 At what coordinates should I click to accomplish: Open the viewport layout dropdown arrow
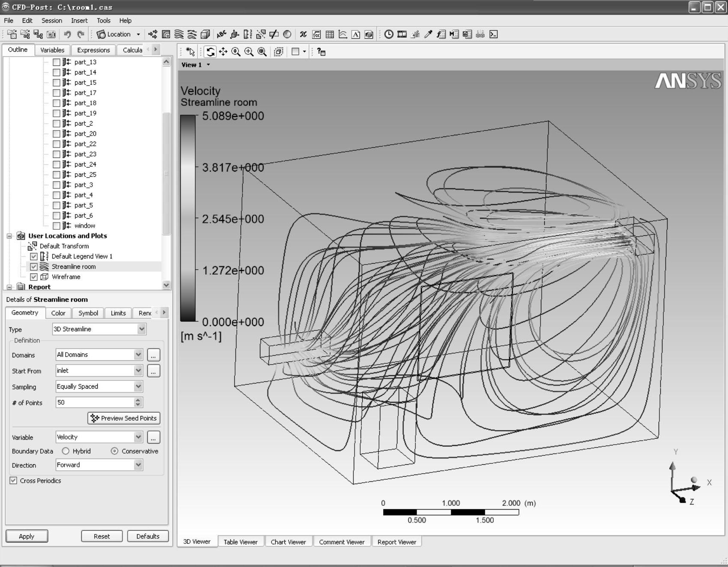(x=304, y=52)
